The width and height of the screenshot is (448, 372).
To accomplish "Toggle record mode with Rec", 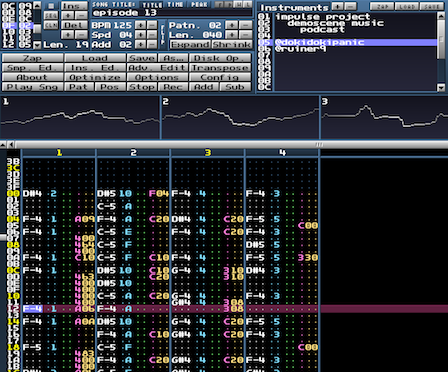I will (x=173, y=87).
